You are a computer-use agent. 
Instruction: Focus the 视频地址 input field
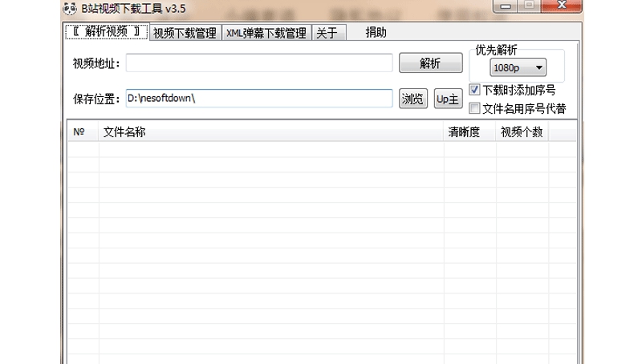pos(259,63)
